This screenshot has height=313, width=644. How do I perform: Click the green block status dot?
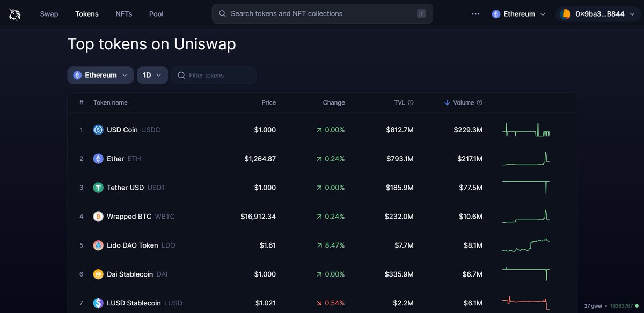coord(637,306)
